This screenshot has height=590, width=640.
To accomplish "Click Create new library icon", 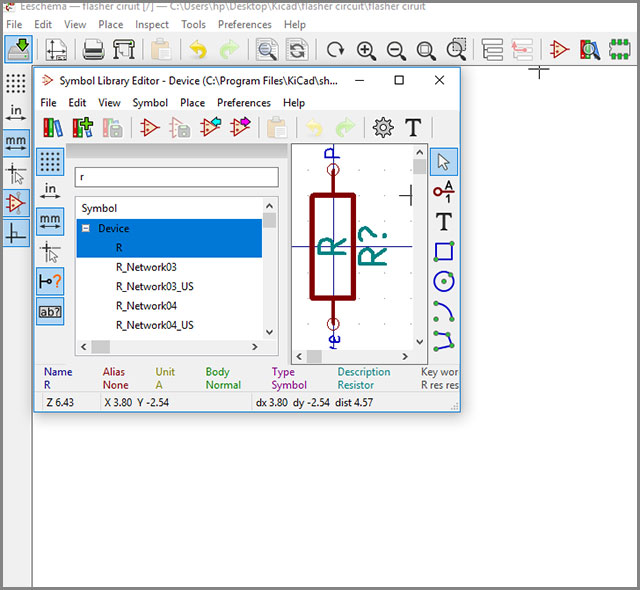I will click(x=53, y=128).
